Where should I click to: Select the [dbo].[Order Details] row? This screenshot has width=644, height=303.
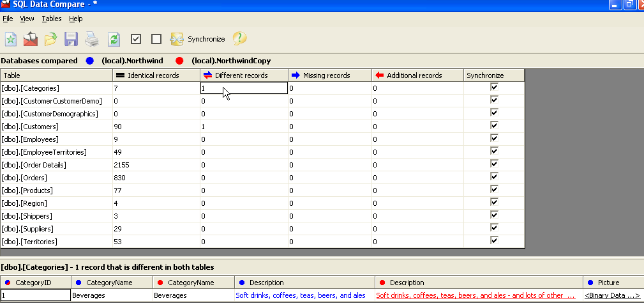pos(262,165)
